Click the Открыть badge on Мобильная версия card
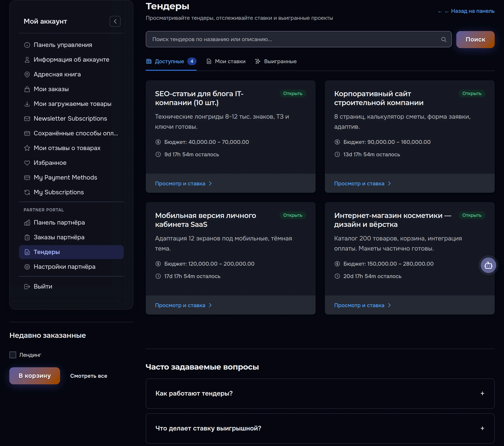Viewport: 504px width, 446px height. 293,215
